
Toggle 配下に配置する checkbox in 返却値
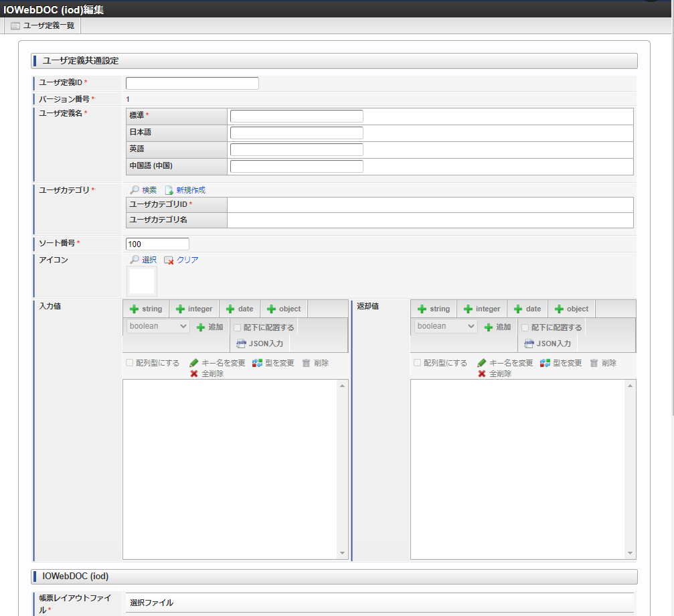pos(525,327)
